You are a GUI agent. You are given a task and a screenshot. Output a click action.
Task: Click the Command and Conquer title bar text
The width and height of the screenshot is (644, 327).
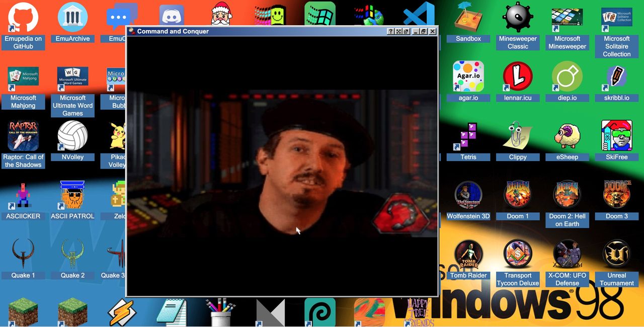tap(173, 31)
